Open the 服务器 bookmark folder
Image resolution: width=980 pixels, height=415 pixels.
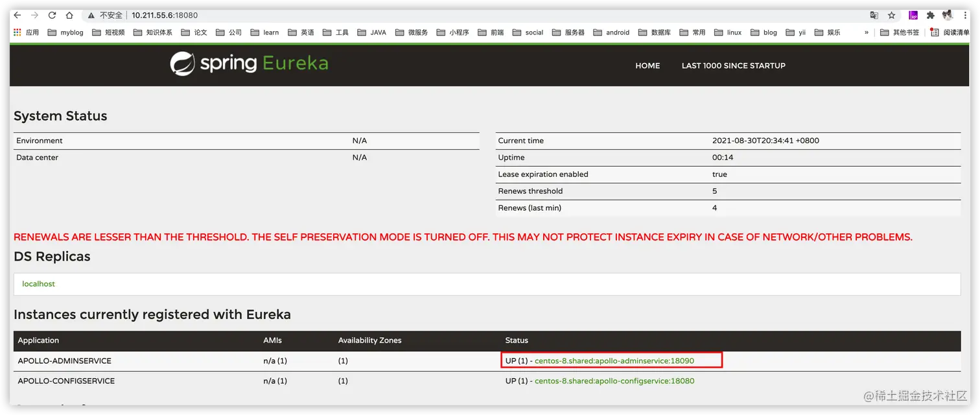click(568, 32)
